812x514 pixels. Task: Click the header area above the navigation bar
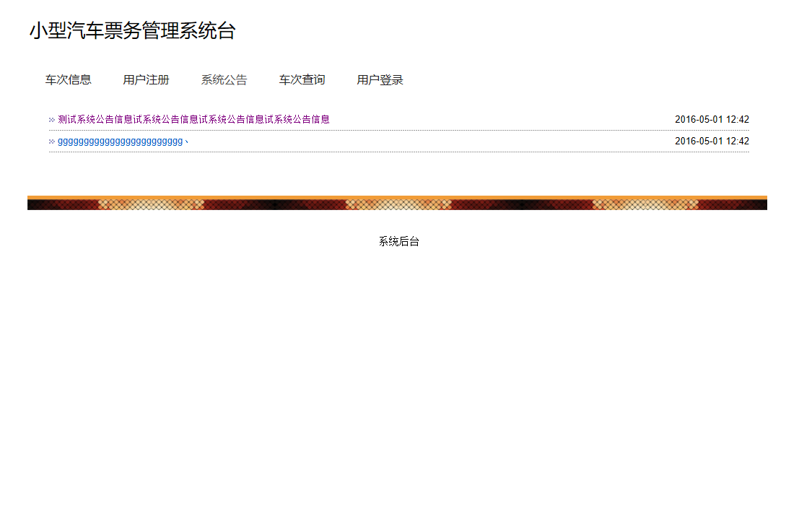coord(505,32)
